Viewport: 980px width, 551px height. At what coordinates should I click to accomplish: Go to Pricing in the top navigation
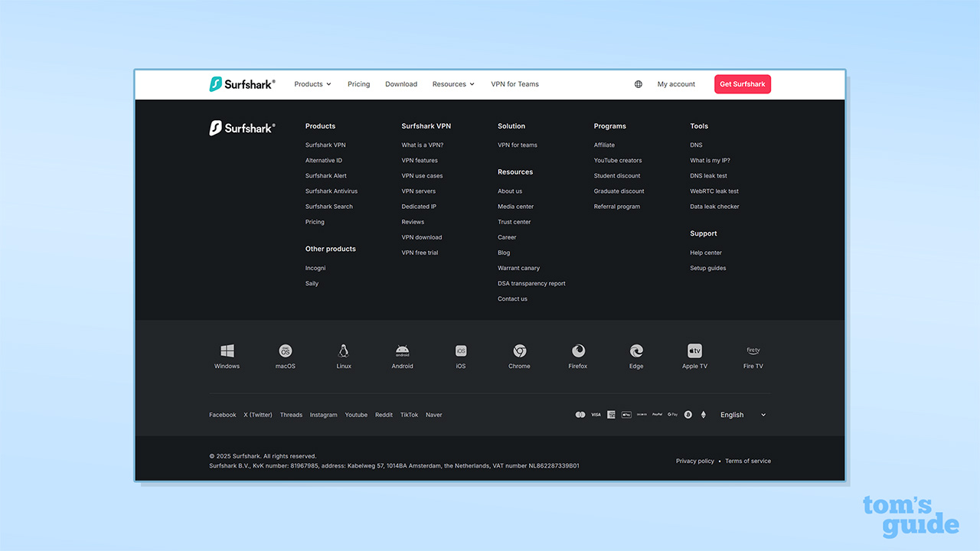pos(358,84)
